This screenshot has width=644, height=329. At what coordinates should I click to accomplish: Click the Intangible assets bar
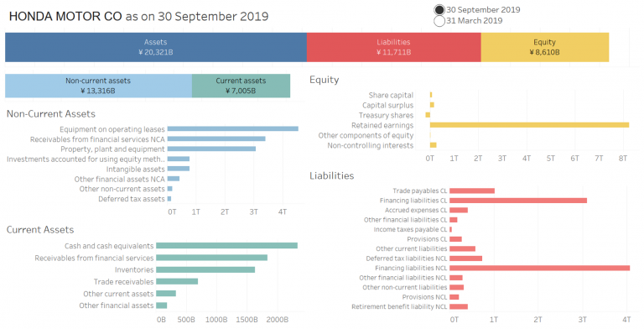pyautogui.click(x=179, y=169)
